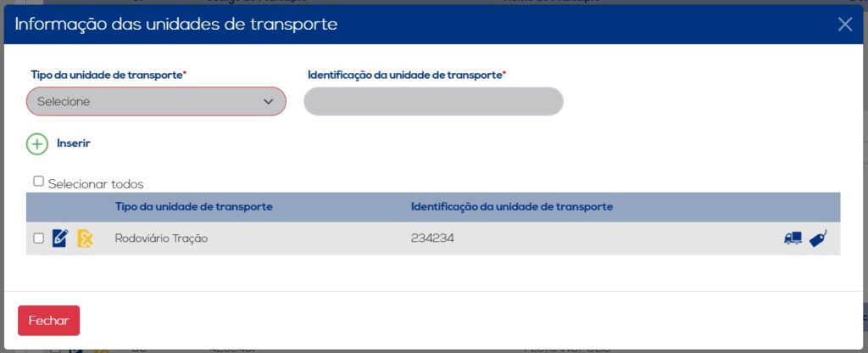Open the Tipo da unidade de transporte dropdown
This screenshot has width=868, height=353.
click(156, 102)
